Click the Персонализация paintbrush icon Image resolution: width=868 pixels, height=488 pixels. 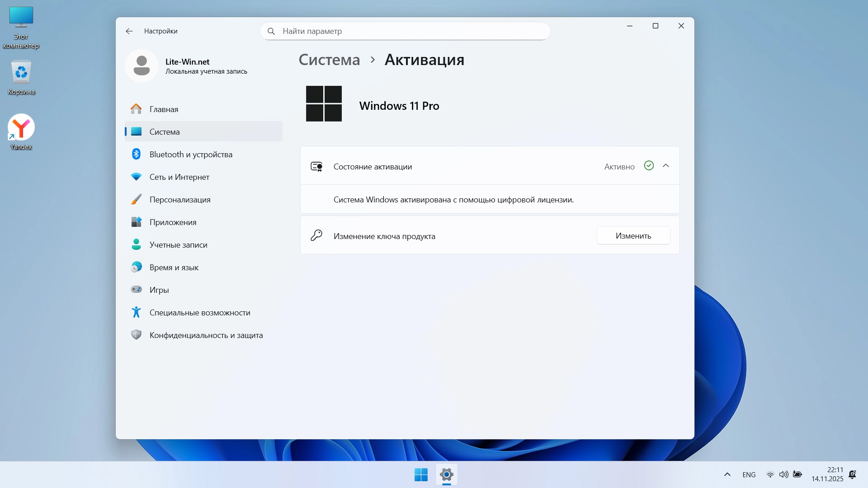[136, 200]
